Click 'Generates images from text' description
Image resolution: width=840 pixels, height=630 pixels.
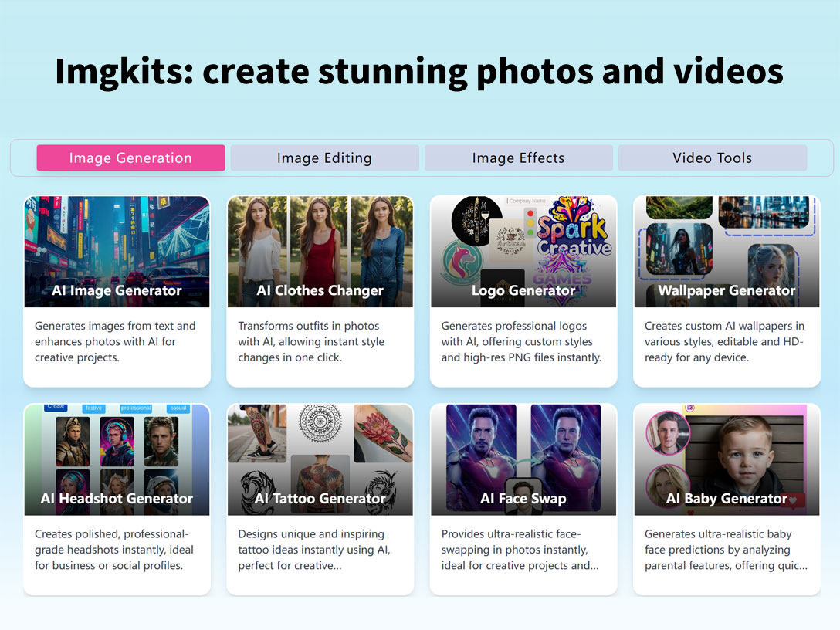coord(115,341)
